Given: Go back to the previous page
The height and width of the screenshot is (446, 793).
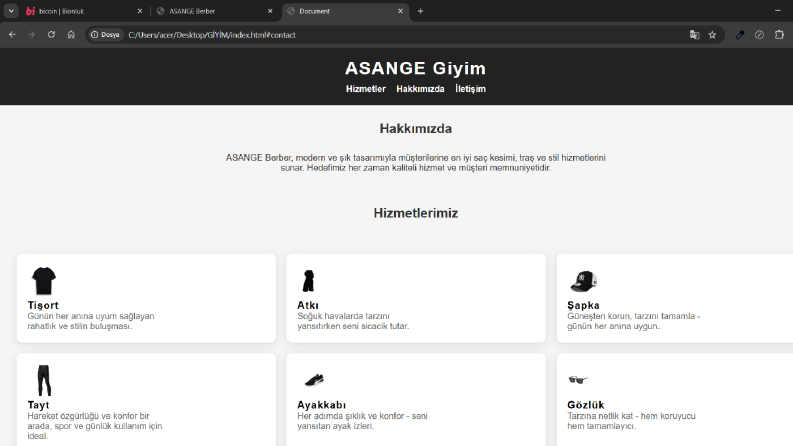Looking at the screenshot, I should pos(12,35).
